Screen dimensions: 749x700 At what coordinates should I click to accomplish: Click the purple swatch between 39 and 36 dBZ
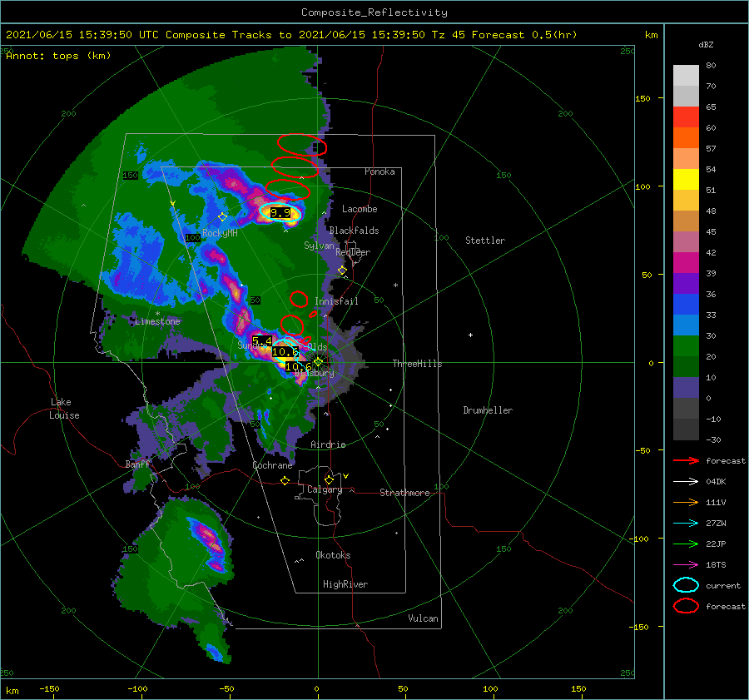tap(686, 284)
